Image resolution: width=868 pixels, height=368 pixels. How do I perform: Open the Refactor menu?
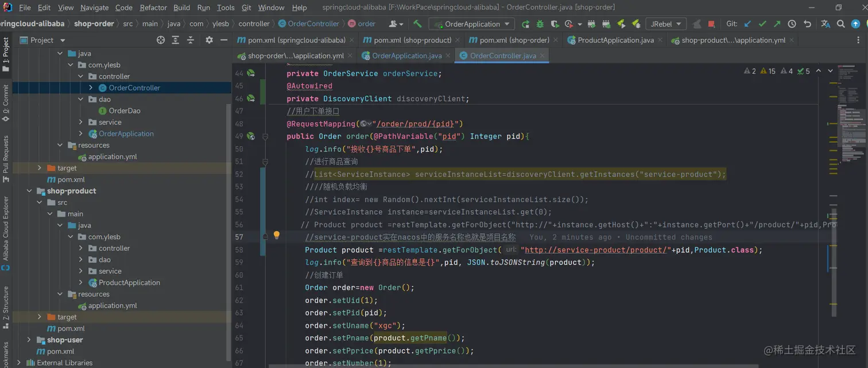[153, 7]
